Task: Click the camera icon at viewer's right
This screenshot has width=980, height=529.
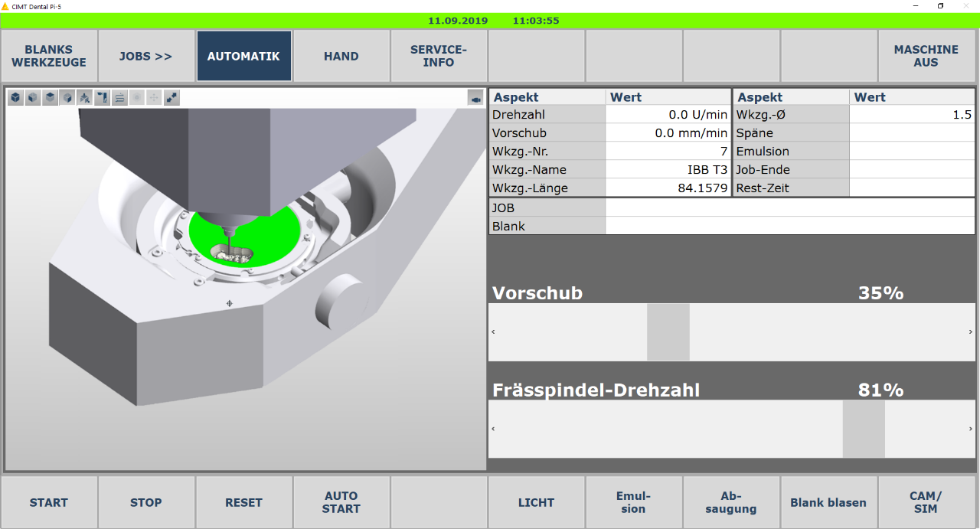Action: (x=475, y=98)
